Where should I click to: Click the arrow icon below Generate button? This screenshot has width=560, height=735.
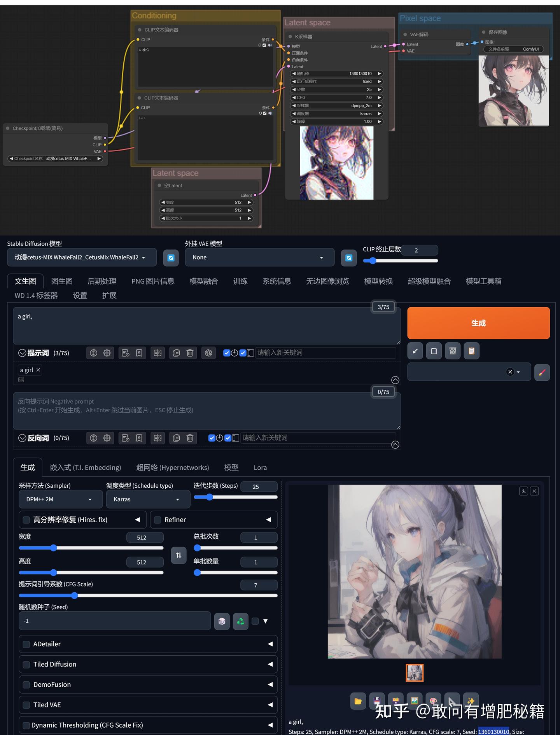(x=415, y=351)
